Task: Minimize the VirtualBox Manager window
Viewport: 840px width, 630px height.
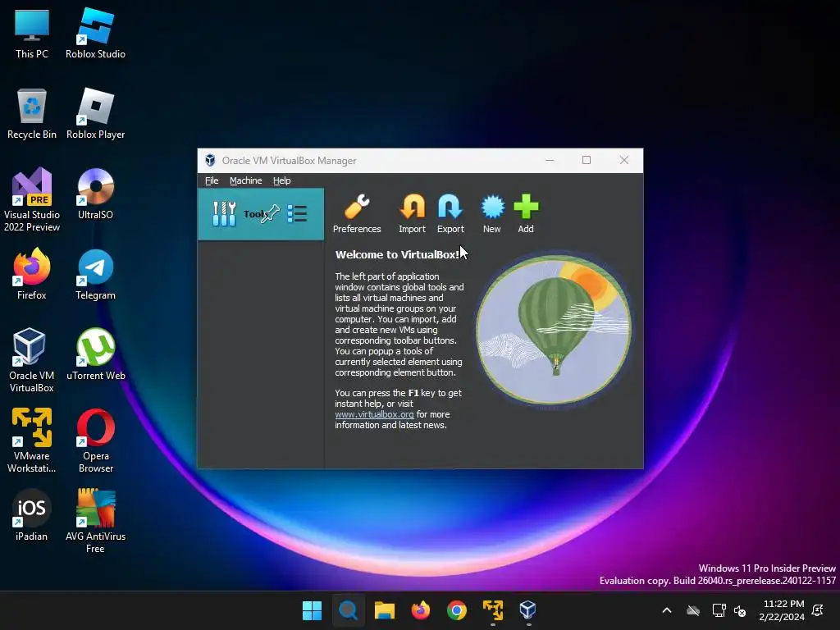Action: click(550, 160)
